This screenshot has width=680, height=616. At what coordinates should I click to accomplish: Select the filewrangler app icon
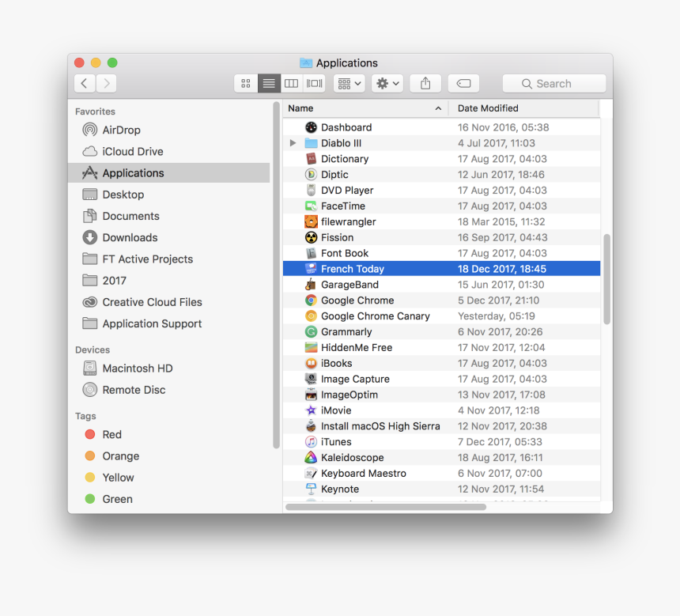coord(311,221)
